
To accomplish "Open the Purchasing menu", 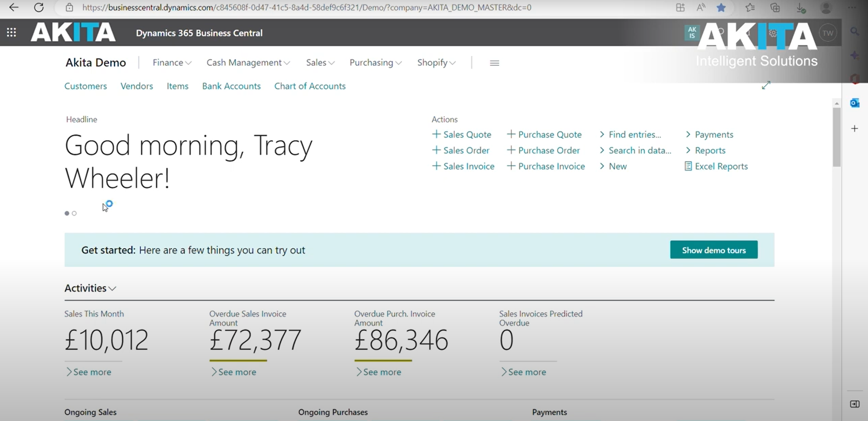I will pyautogui.click(x=376, y=63).
